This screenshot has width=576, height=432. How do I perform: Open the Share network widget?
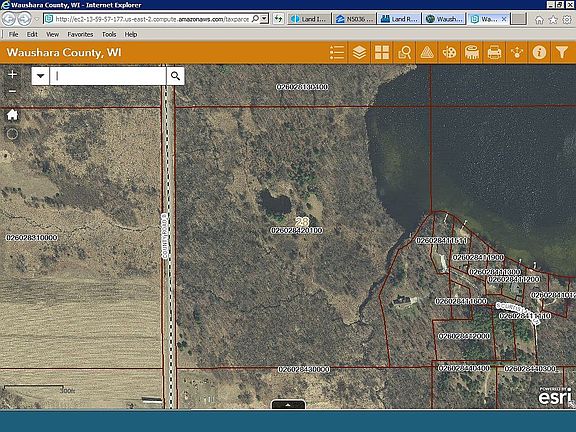click(x=517, y=53)
